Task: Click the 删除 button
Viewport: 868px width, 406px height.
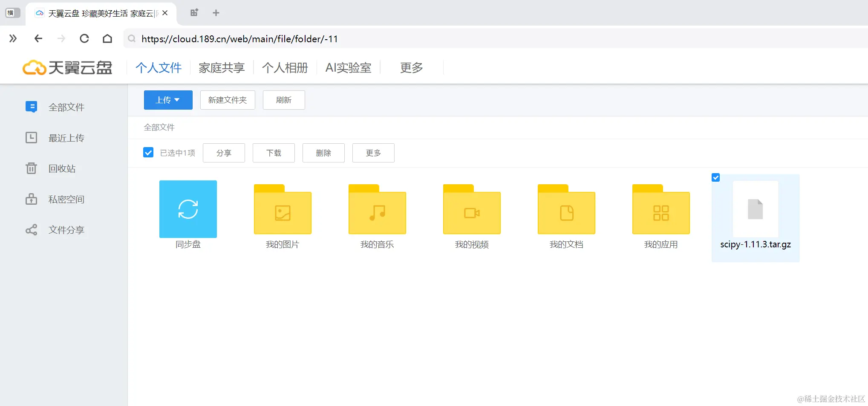Action: point(323,153)
